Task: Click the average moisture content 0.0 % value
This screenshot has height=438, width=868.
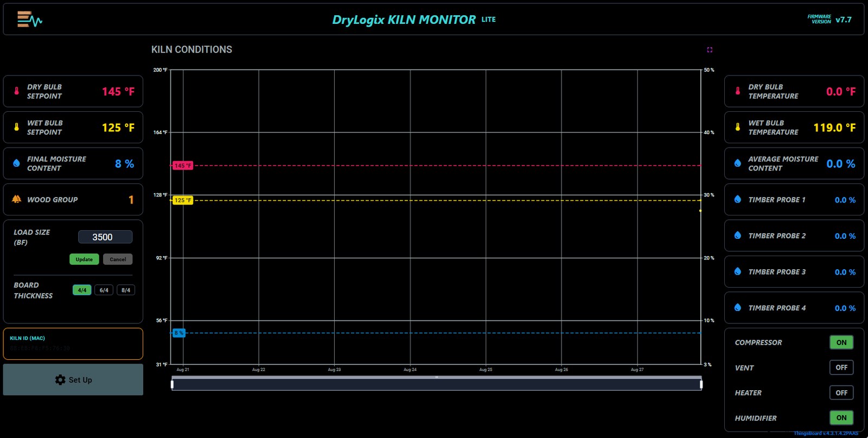Action: click(x=841, y=163)
